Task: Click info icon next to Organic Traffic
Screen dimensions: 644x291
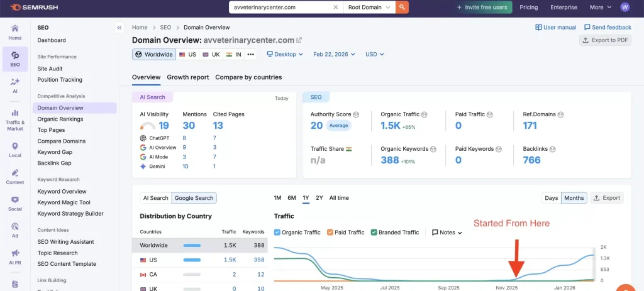Action: [424, 114]
